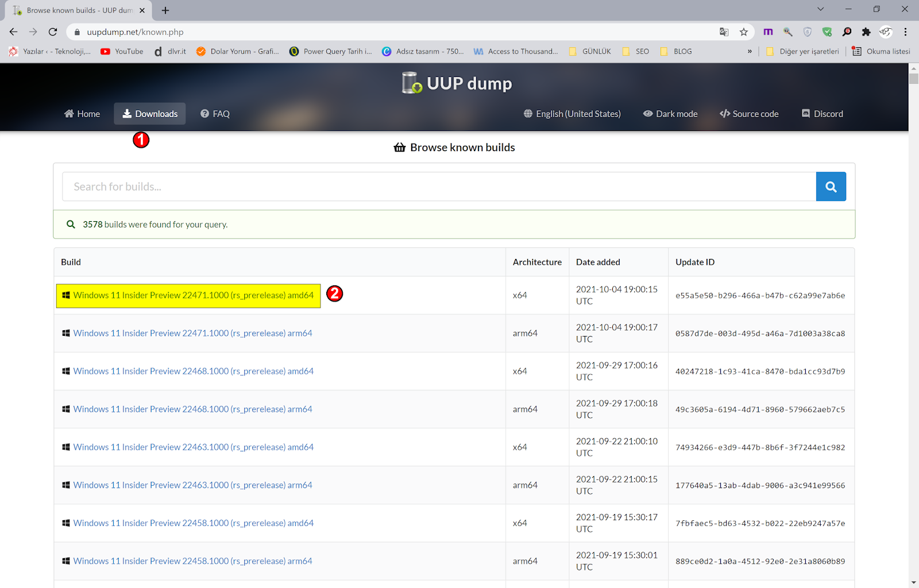Toggle Dark mode
The width and height of the screenshot is (919, 588).
click(670, 114)
